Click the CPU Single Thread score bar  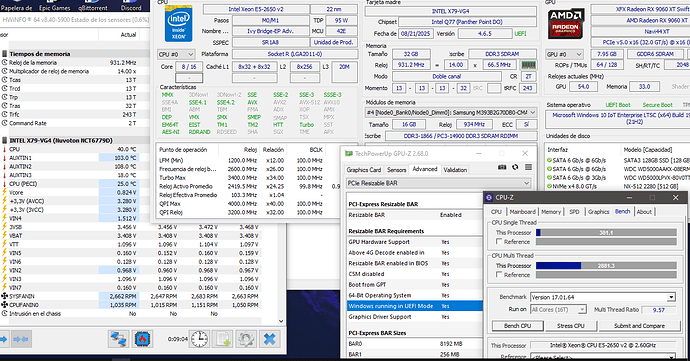pyautogui.click(x=606, y=232)
